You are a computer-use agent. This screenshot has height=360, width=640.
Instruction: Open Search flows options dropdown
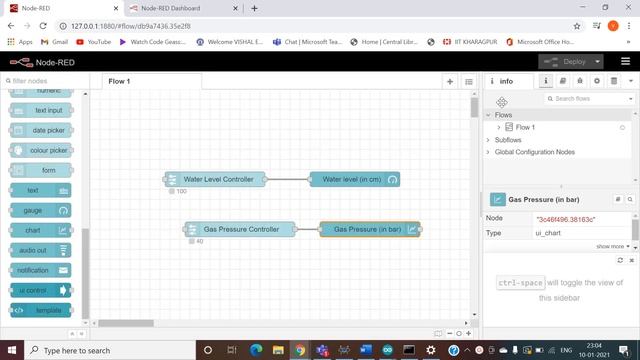(x=631, y=98)
